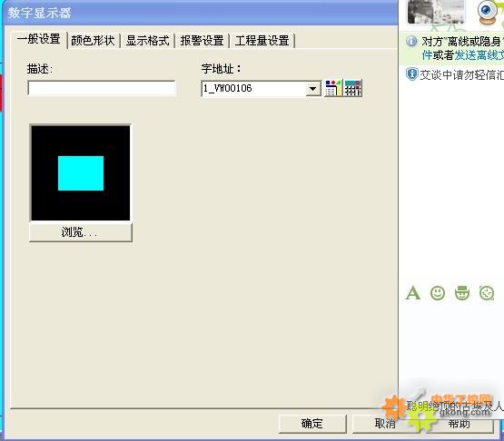
Task: Open the address tag library icon
Action: (x=333, y=88)
